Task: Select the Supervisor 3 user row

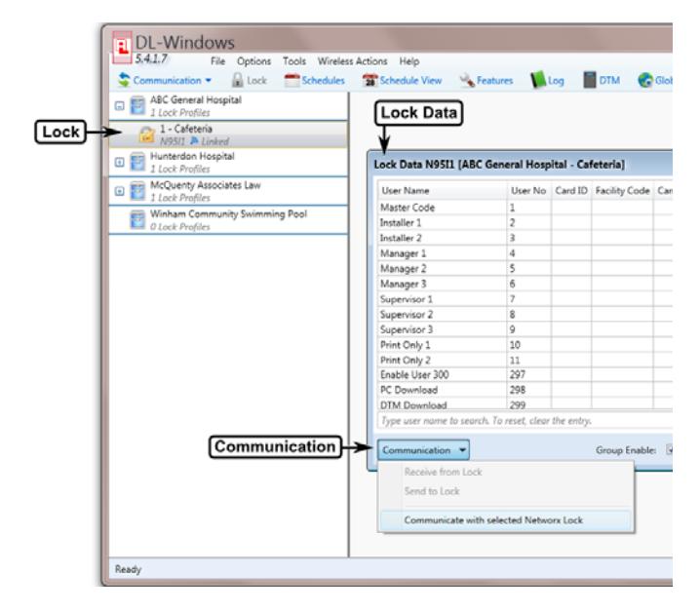Action: pos(525,329)
